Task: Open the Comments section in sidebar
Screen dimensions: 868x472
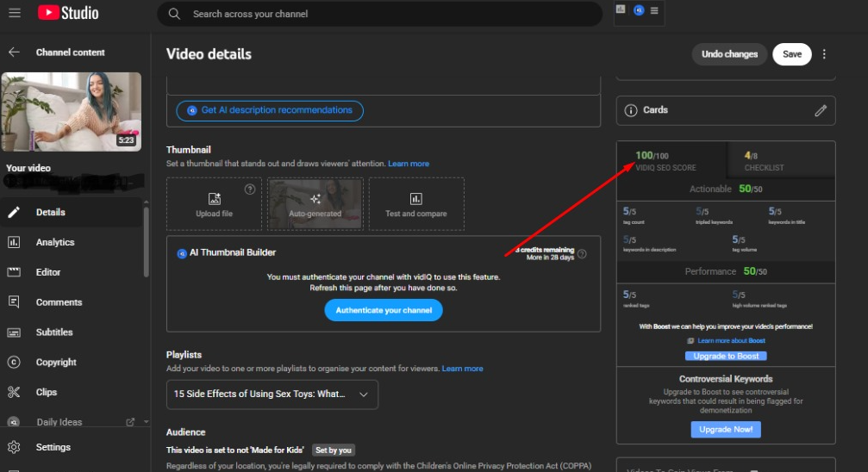Action: [59, 302]
